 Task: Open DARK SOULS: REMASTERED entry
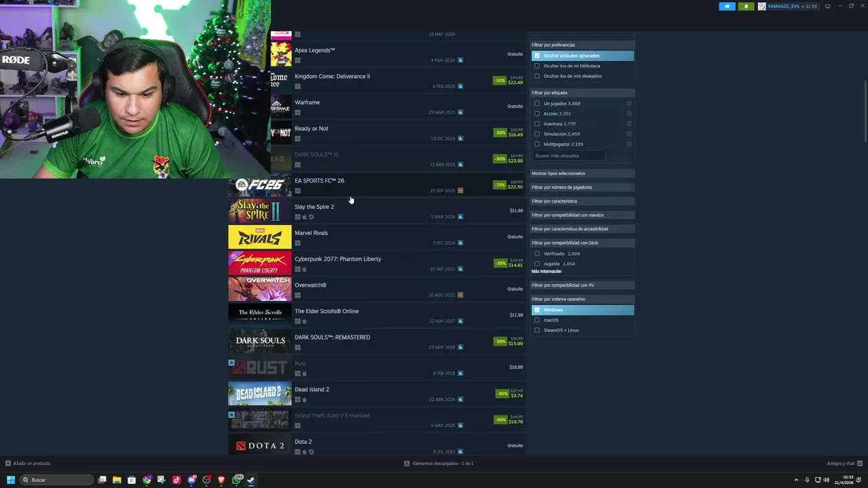[376, 342]
